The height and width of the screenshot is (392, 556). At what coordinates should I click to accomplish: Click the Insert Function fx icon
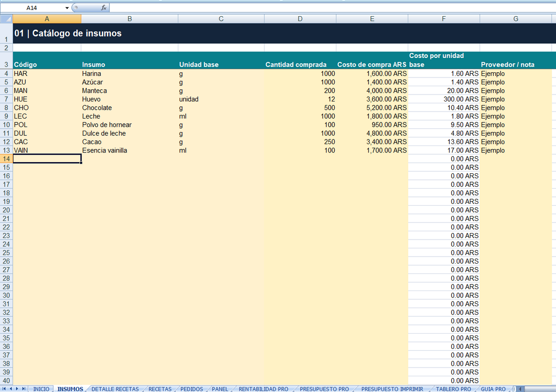coord(104,8)
